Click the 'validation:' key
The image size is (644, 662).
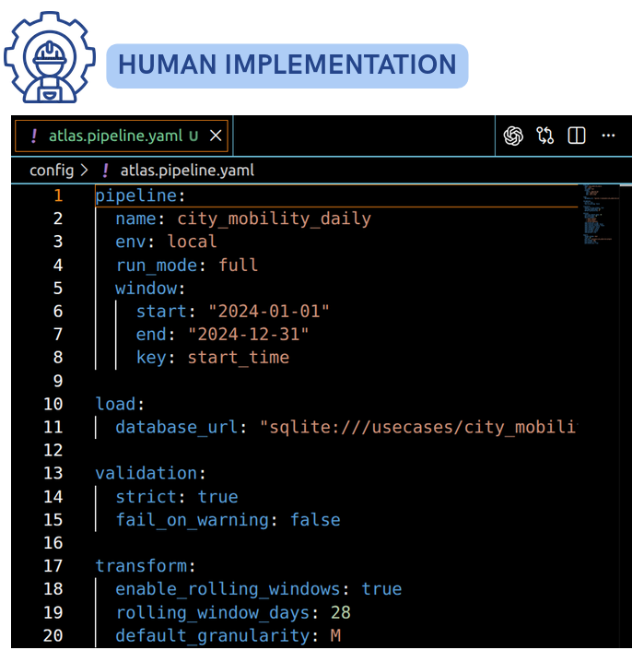[150, 473]
